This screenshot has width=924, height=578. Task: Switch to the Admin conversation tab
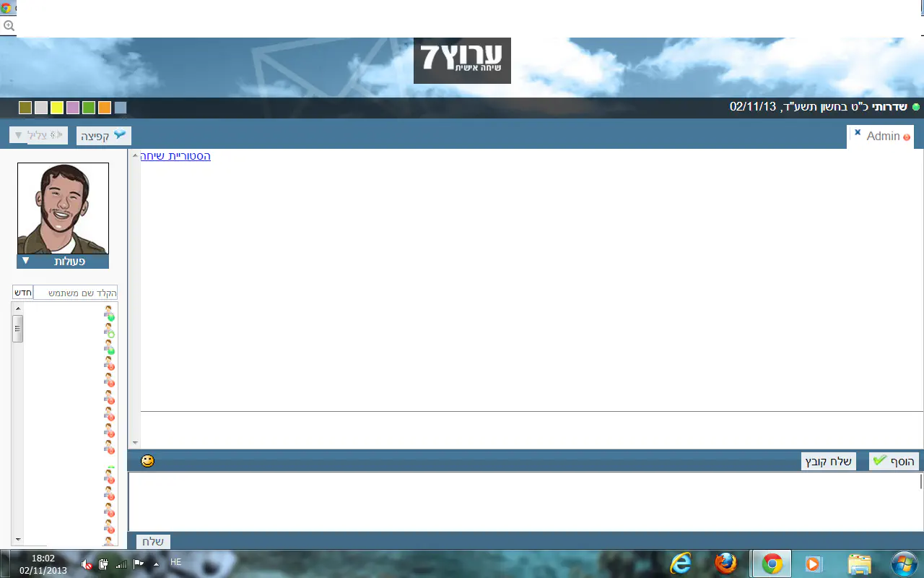[883, 137]
